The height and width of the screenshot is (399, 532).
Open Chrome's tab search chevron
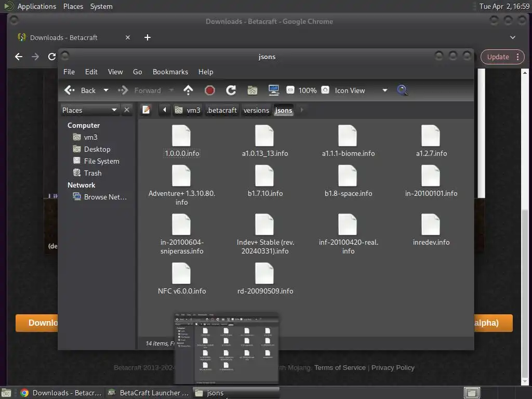[513, 37]
